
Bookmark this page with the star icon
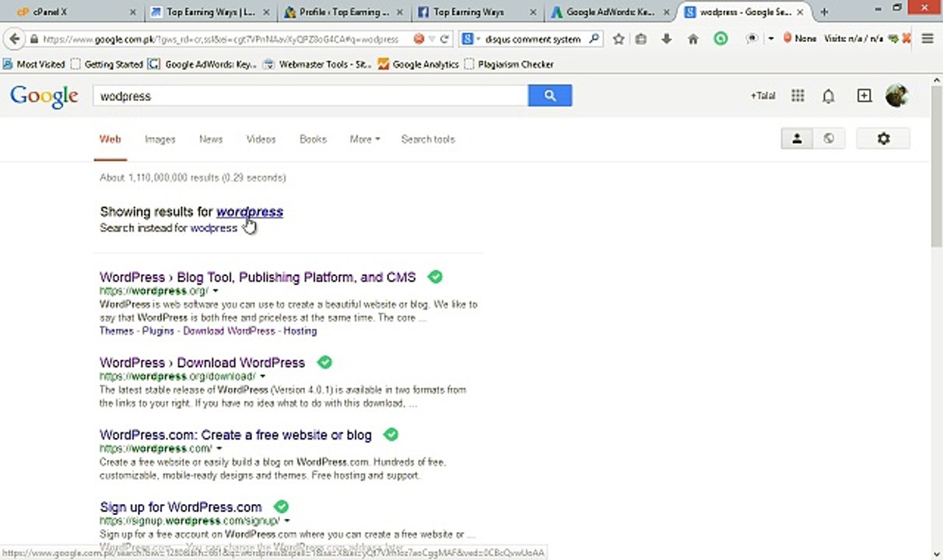pyautogui.click(x=619, y=39)
